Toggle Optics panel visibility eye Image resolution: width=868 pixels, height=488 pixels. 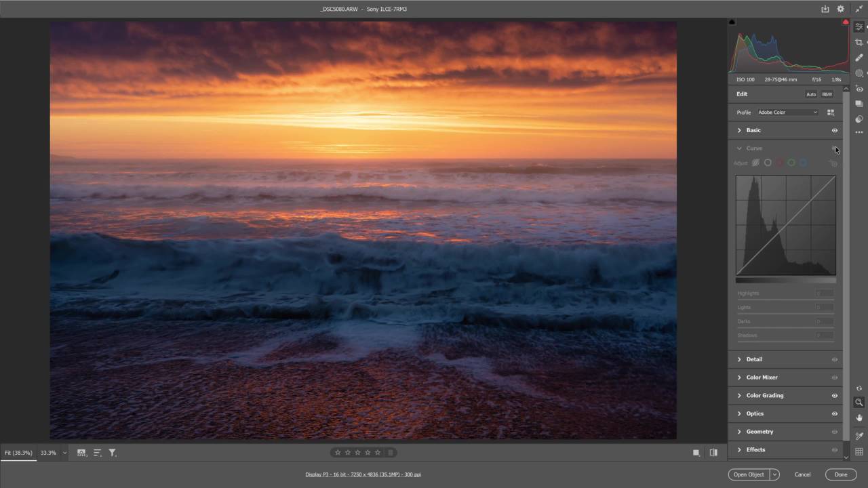coord(835,413)
